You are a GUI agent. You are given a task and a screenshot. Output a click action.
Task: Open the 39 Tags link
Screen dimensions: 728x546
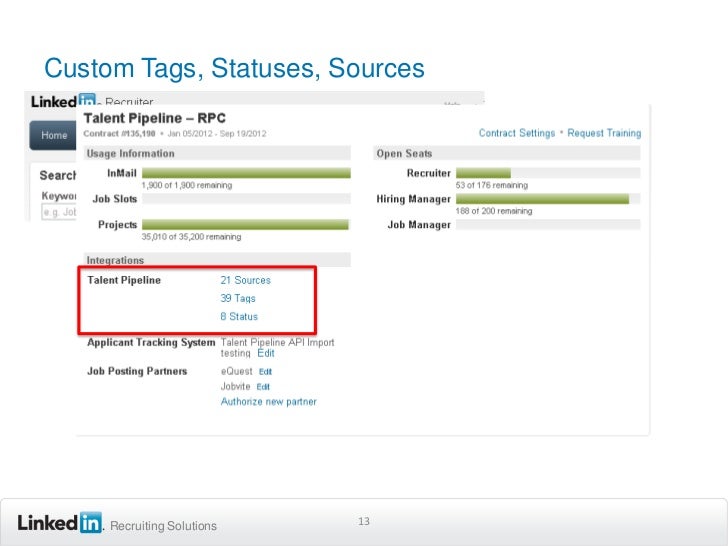coord(238,298)
